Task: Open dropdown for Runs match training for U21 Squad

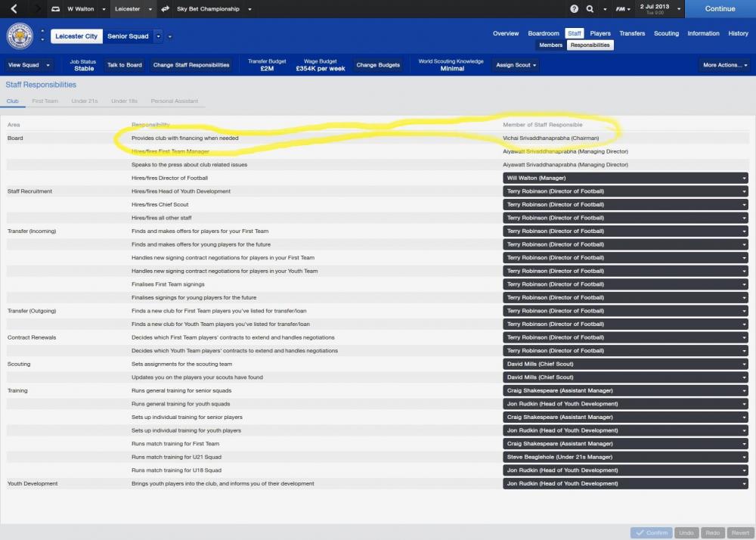Action: click(625, 457)
